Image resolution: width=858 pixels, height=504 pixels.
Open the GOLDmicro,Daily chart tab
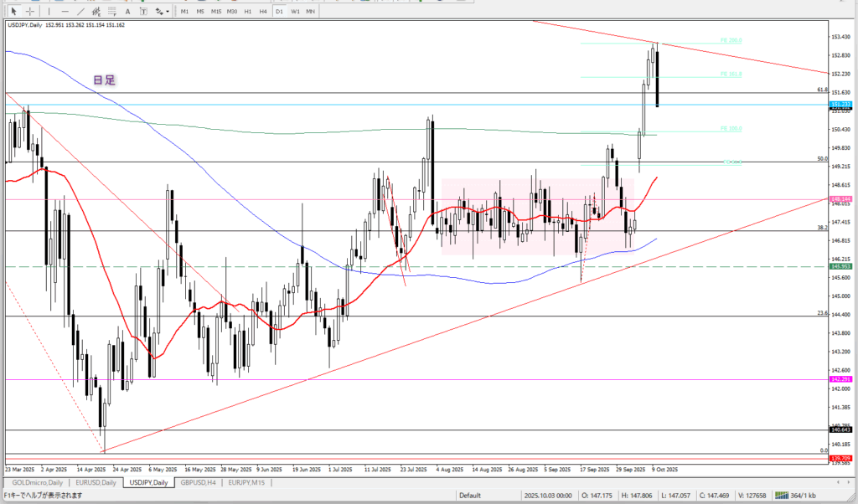click(37, 483)
